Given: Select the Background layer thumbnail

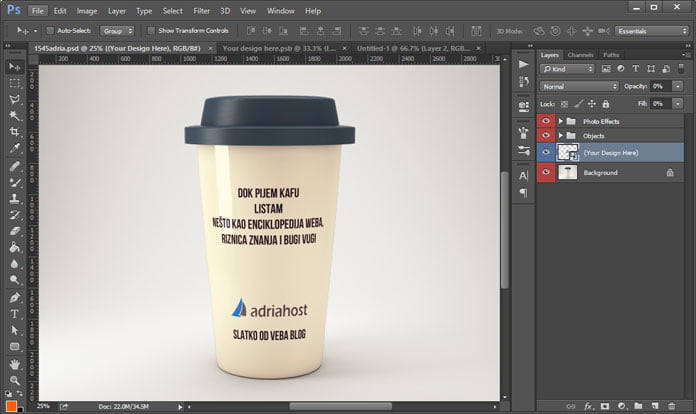Looking at the screenshot, I should pos(567,172).
